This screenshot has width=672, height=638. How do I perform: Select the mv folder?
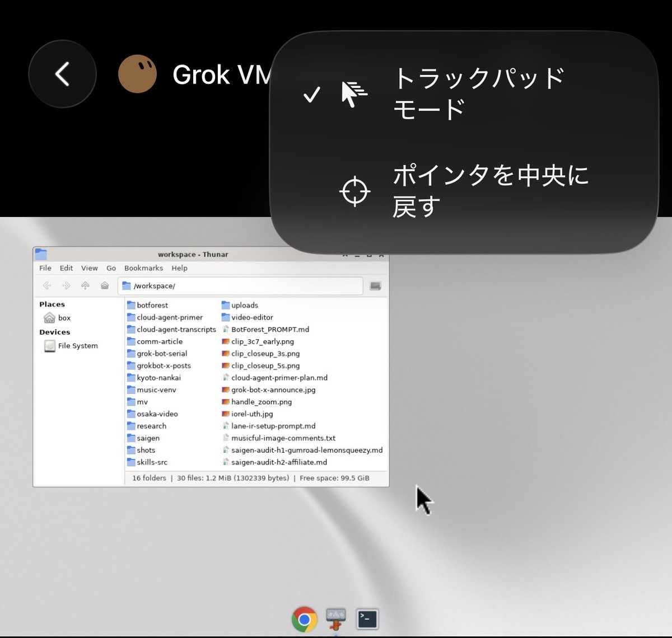(x=138, y=402)
